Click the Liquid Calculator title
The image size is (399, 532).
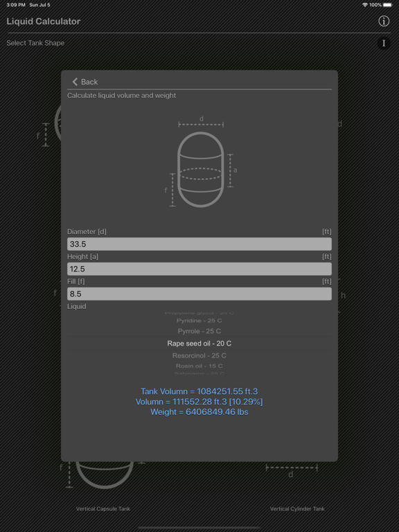[44, 21]
